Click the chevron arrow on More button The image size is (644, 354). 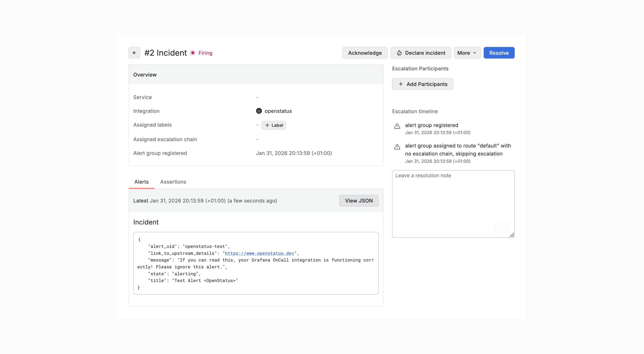point(475,53)
